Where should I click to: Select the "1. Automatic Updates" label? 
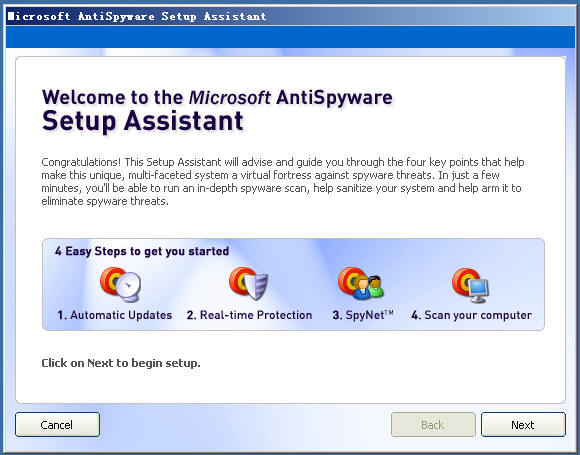pyautogui.click(x=115, y=315)
